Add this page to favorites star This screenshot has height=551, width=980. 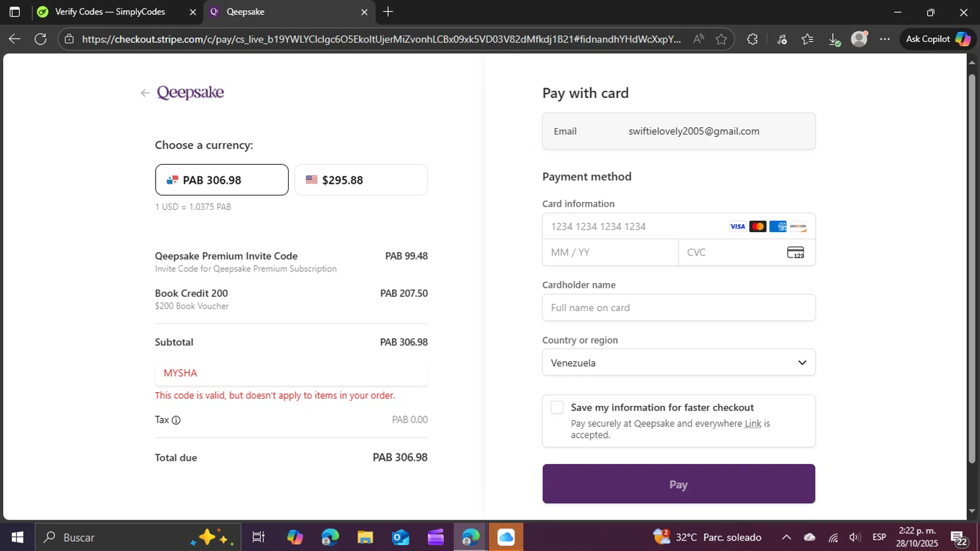tap(721, 39)
